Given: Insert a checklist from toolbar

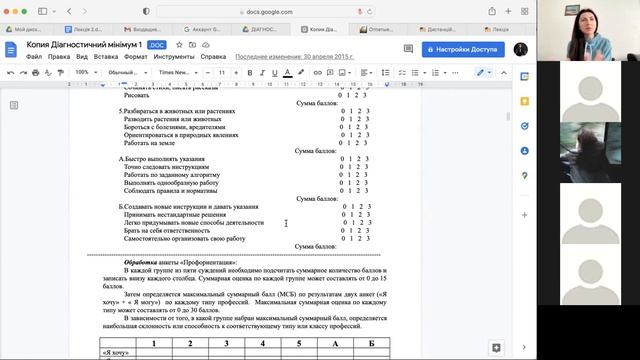Looking at the screenshot, I should click(402, 73).
